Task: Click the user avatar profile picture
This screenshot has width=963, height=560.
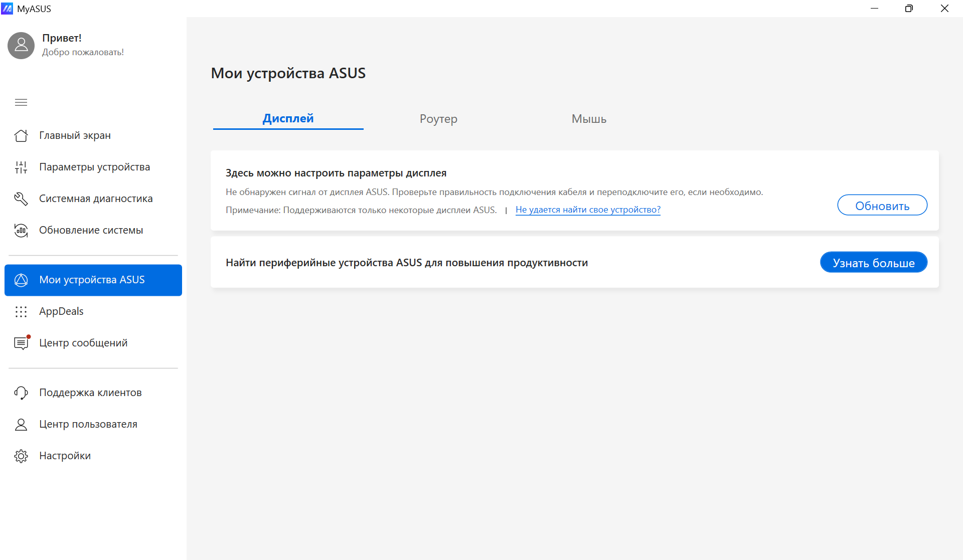Action: coord(21,45)
